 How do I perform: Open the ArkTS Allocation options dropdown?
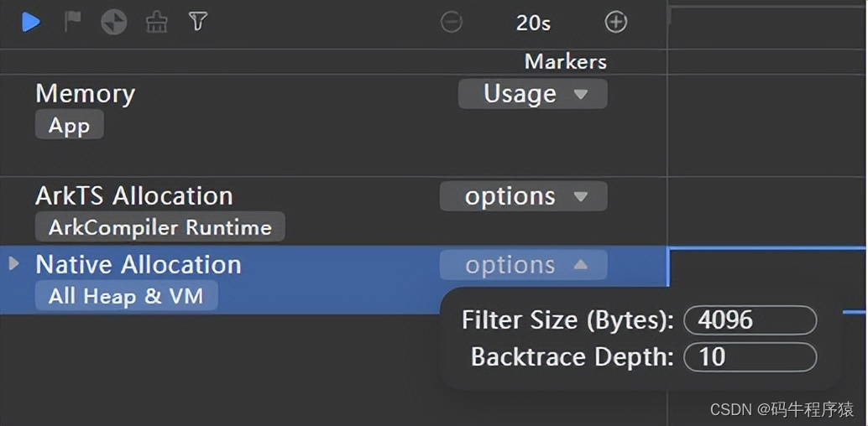(523, 196)
